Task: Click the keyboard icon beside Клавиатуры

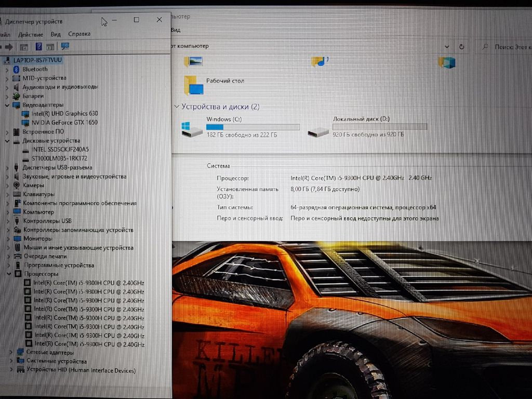Action: point(17,194)
